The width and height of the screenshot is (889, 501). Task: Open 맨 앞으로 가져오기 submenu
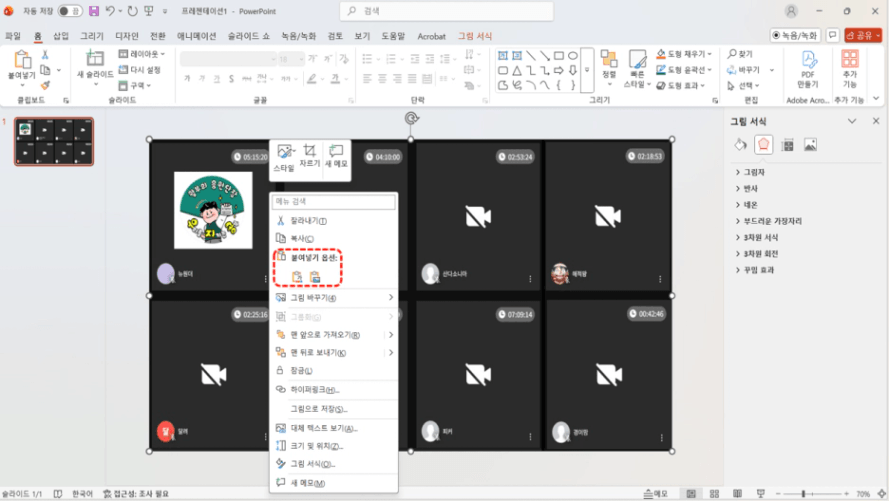point(333,335)
